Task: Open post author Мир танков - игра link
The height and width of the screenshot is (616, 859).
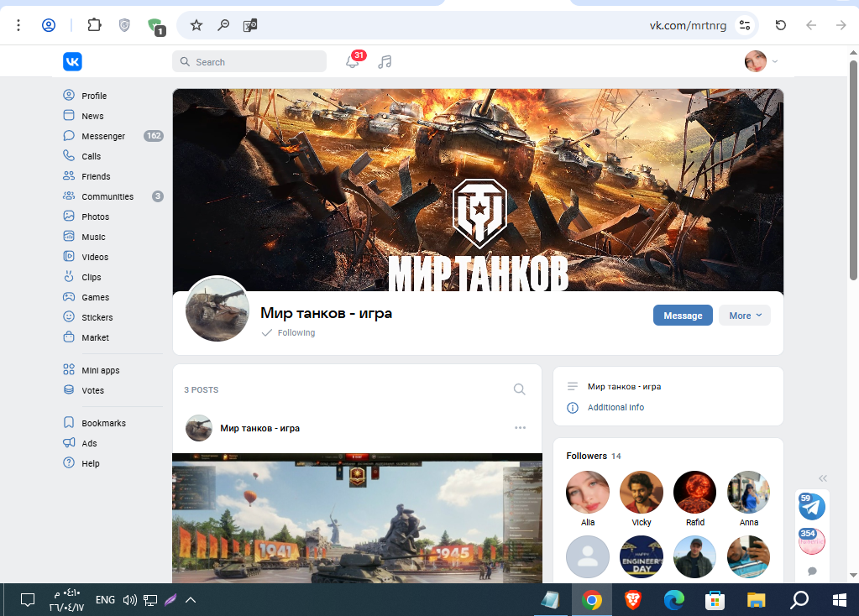Action: point(259,428)
